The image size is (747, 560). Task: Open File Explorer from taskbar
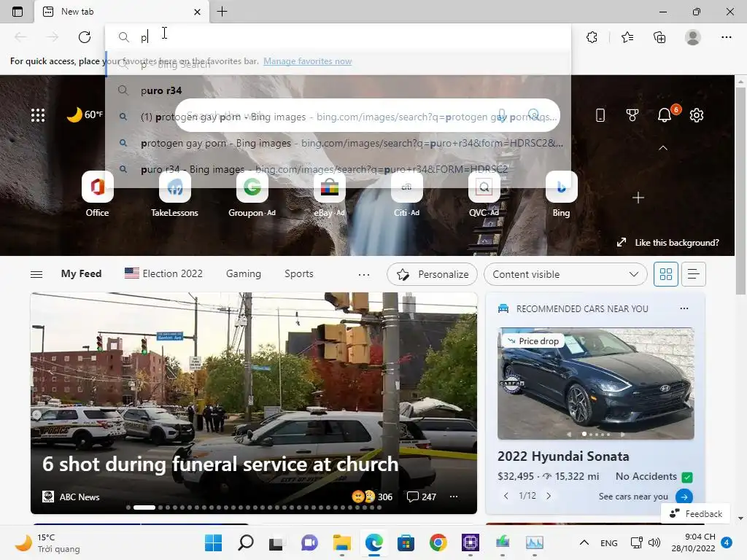pyautogui.click(x=341, y=542)
